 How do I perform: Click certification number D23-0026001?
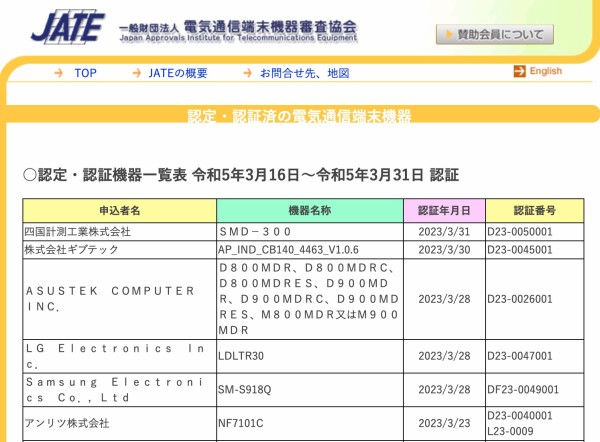(520, 299)
